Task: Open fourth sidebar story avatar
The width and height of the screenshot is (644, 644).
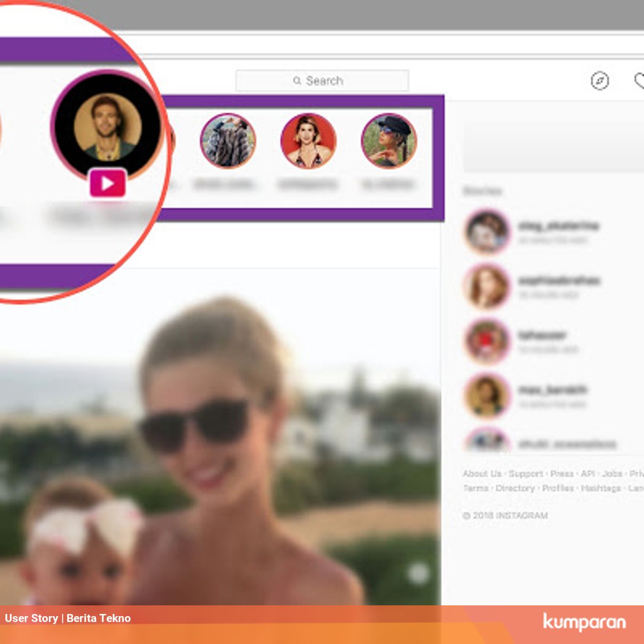Action: tap(487, 396)
